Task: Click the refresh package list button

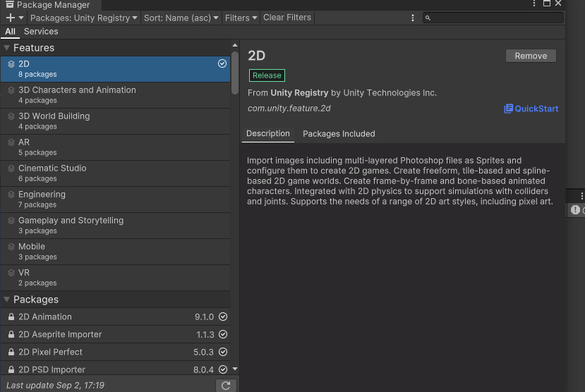Action: point(226,386)
